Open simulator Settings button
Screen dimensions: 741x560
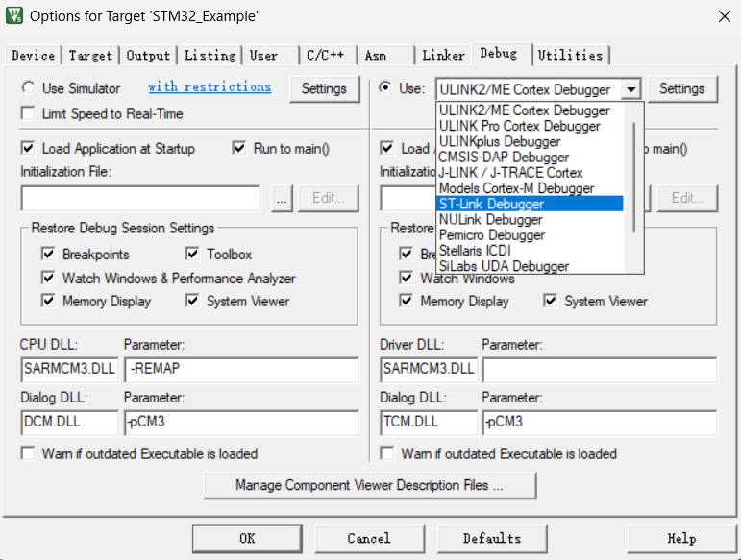pyautogui.click(x=324, y=88)
